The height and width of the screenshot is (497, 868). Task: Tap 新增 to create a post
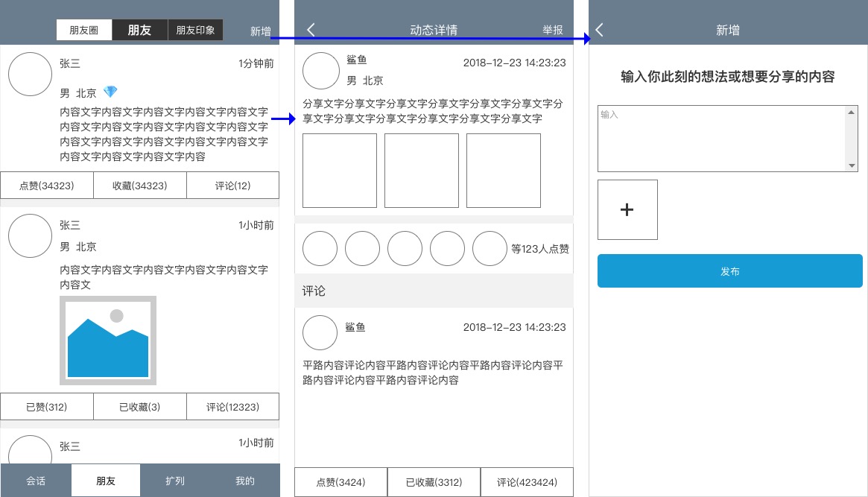coord(260,31)
